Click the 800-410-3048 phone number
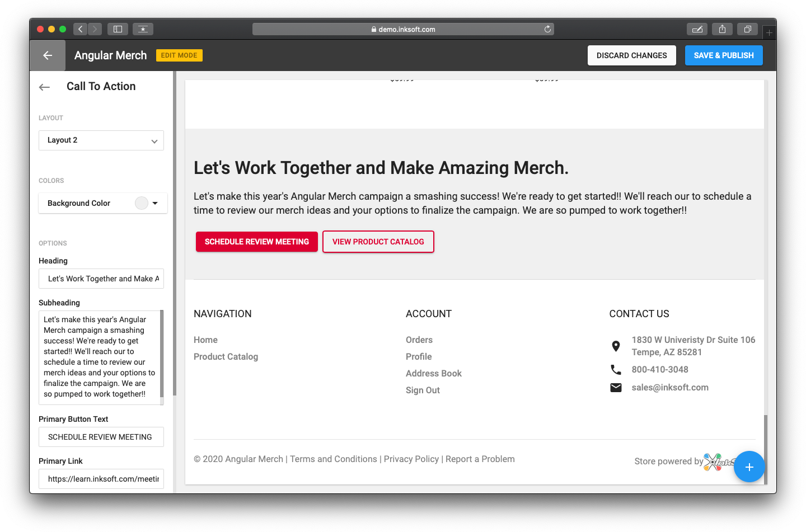This screenshot has height=532, width=806. (x=660, y=370)
